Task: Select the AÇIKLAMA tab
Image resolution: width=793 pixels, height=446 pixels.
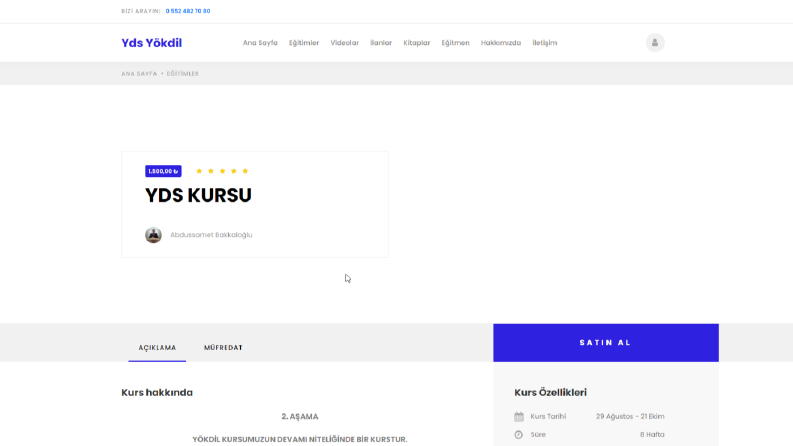Action: pos(157,348)
